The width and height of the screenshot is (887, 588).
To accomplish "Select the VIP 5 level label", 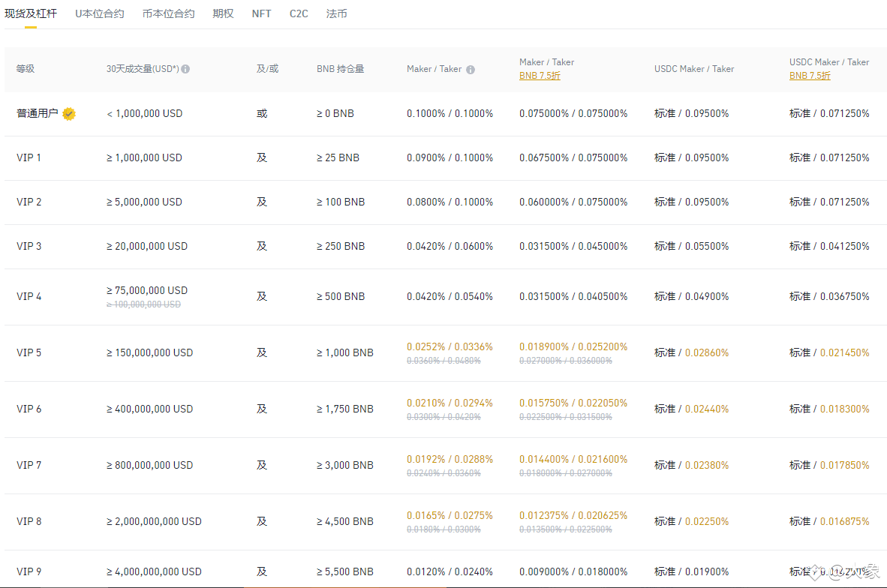I will tap(29, 352).
